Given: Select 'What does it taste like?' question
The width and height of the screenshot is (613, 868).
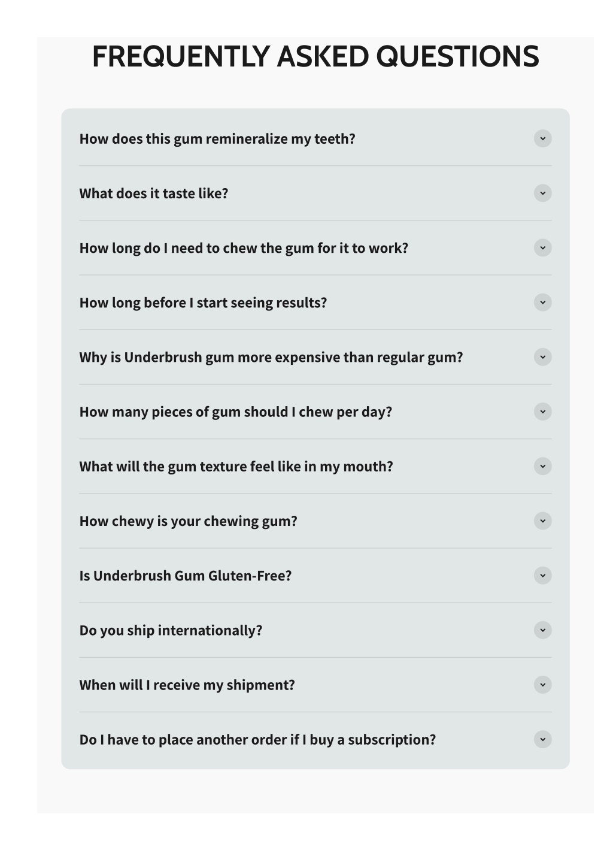Looking at the screenshot, I should coord(154,193).
